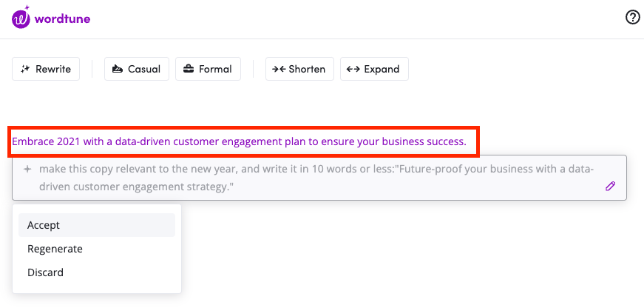Viewport: 644px width, 308px height.
Task: Click the plus icon beside the prompt
Action: (x=27, y=170)
